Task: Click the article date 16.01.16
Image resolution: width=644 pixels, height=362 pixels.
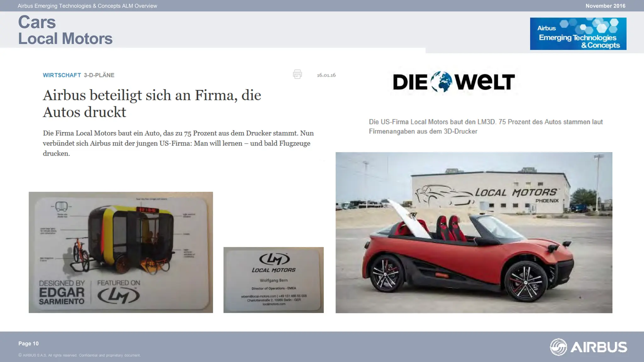Action: pos(326,75)
